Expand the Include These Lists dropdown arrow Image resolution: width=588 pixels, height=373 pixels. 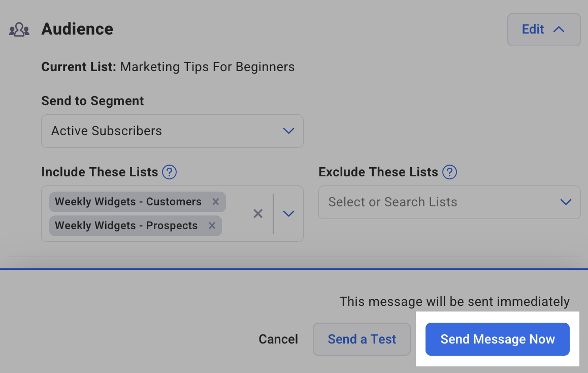point(288,213)
